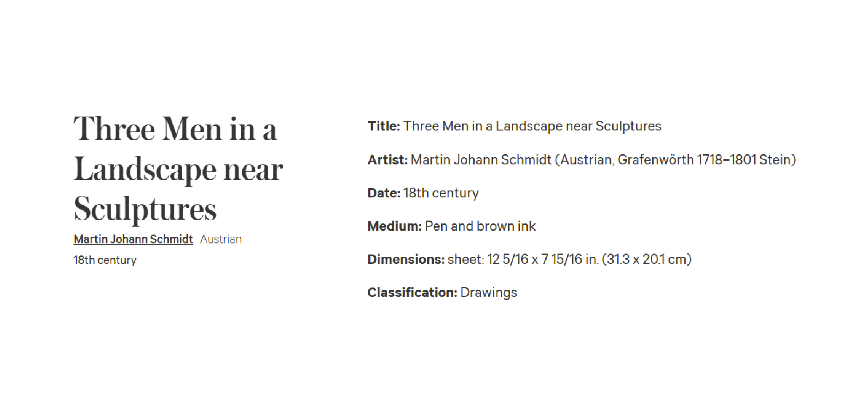This screenshot has height=418, width=868.
Task: Click the Classification: Drawings line
Action: tap(442, 293)
